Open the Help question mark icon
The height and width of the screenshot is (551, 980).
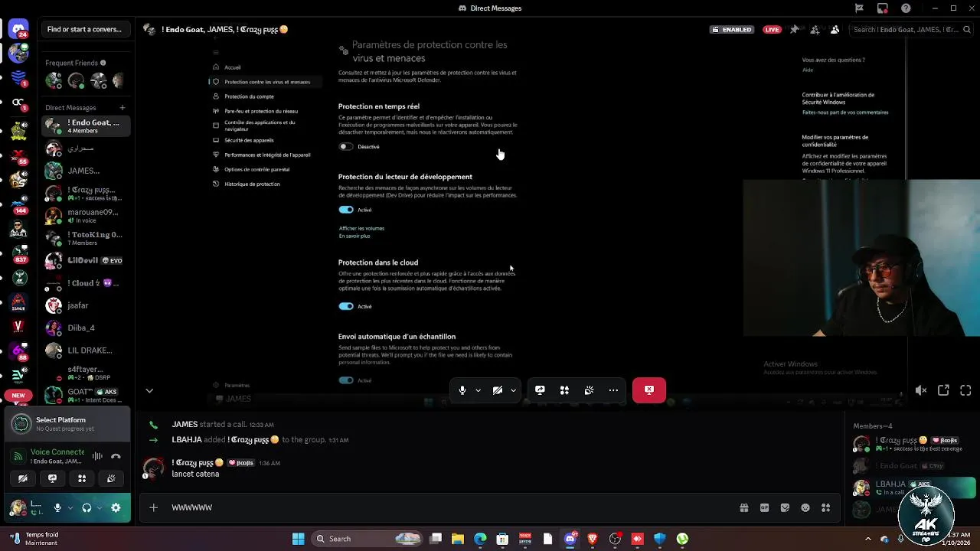(x=906, y=8)
